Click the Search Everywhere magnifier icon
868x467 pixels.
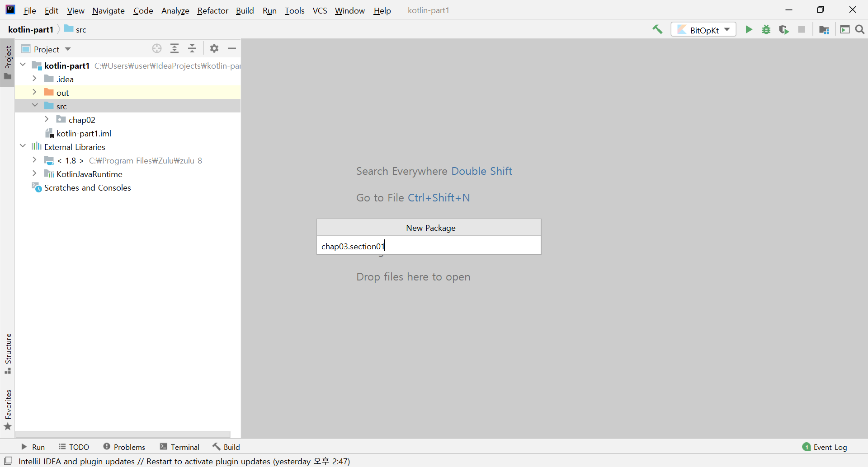860,30
